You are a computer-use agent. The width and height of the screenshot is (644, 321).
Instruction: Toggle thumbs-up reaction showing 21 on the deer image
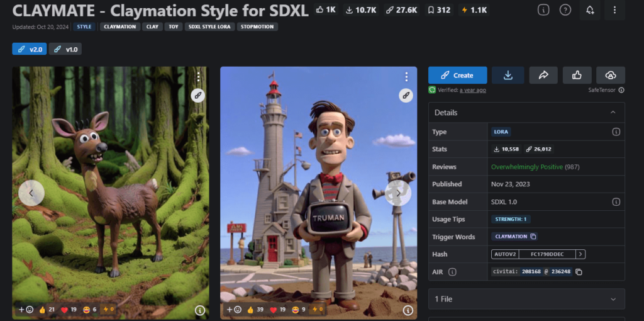click(47, 310)
